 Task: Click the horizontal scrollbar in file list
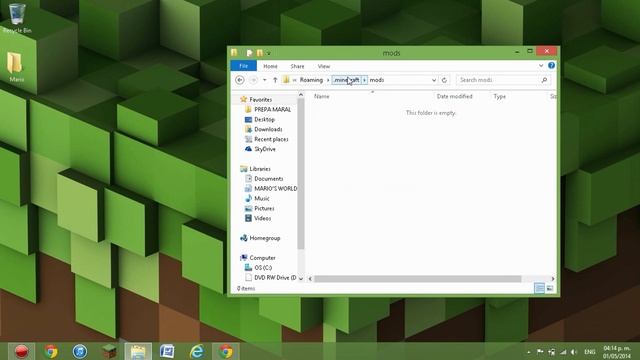418,279
